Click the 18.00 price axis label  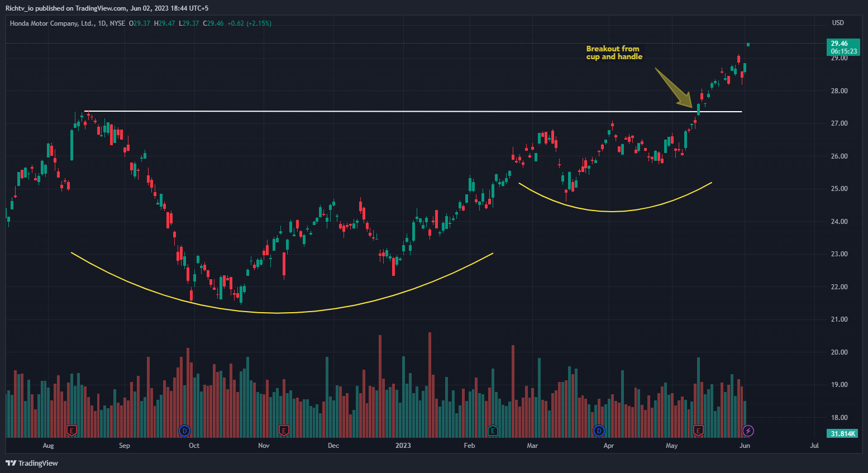click(839, 418)
